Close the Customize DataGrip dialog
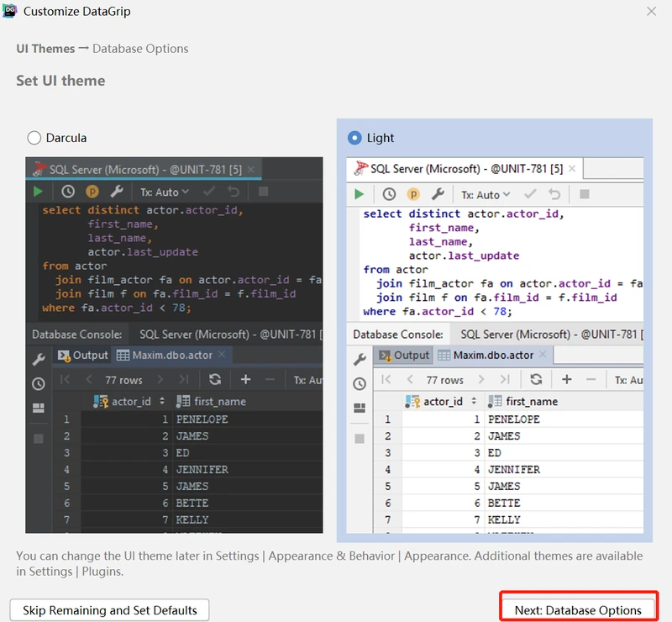The width and height of the screenshot is (672, 622). (652, 11)
